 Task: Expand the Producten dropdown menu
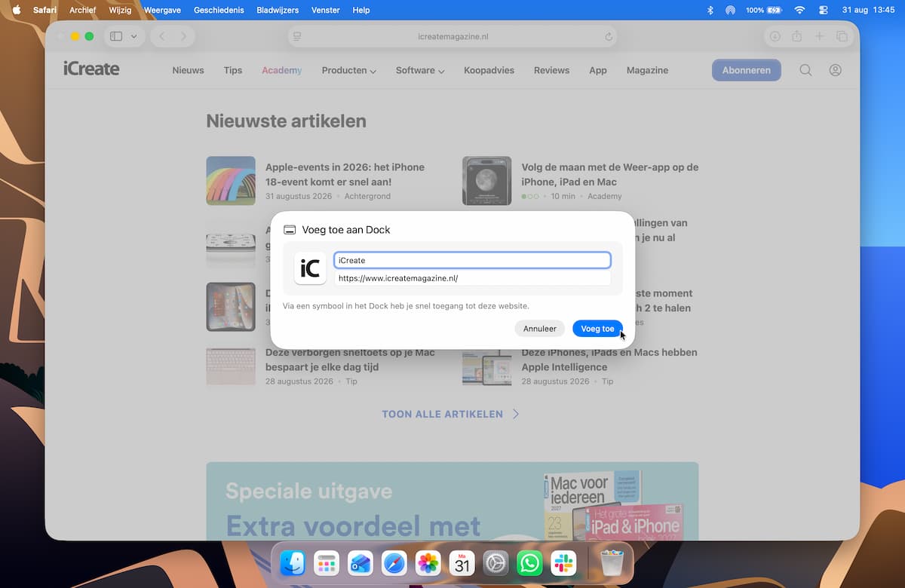[x=349, y=70]
